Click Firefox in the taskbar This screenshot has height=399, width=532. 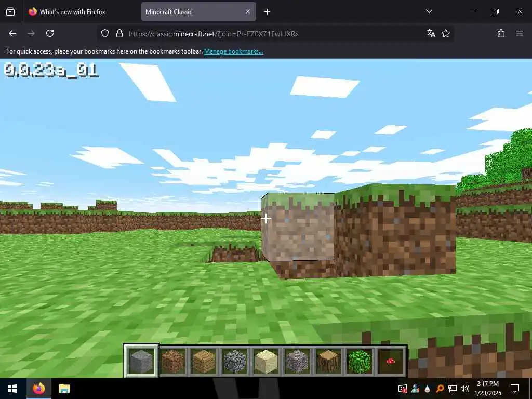[38, 389]
